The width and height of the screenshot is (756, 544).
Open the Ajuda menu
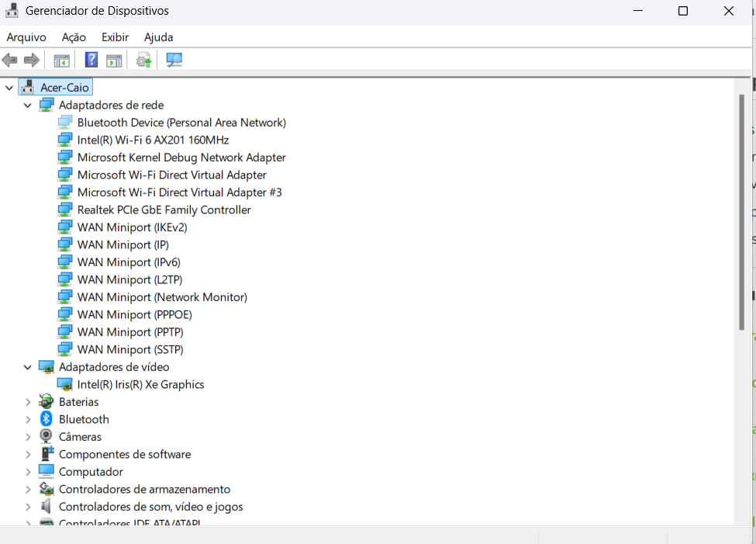click(x=159, y=37)
